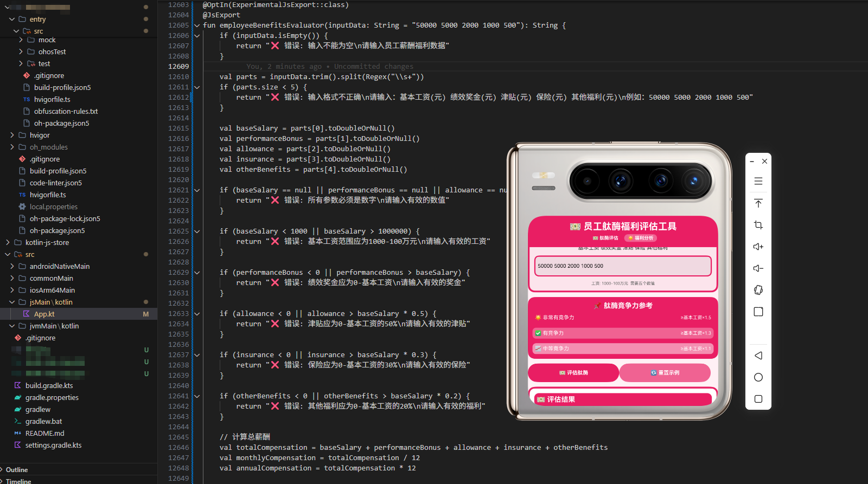868x484 pixels.
Task: Click file icon of code-linter.json5
Action: point(22,183)
